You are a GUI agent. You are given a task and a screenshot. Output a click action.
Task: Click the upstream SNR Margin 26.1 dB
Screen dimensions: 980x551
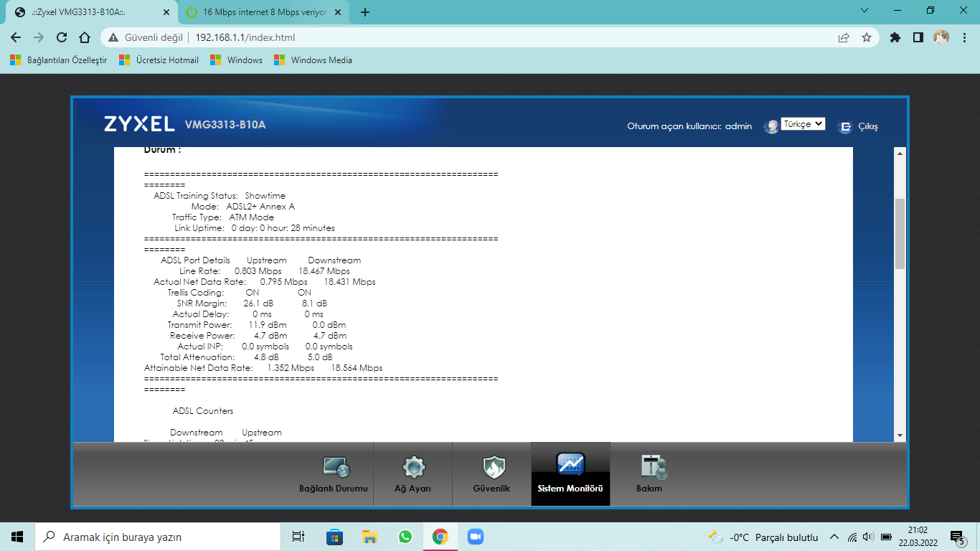point(258,303)
